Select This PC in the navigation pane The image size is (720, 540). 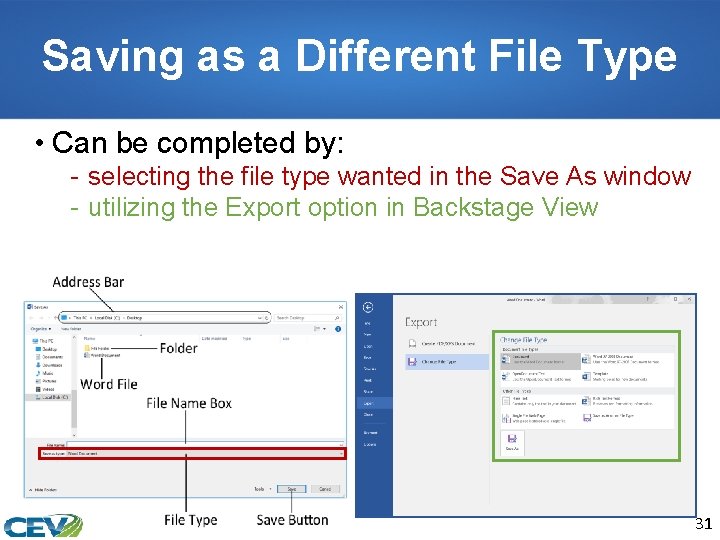pos(43,341)
